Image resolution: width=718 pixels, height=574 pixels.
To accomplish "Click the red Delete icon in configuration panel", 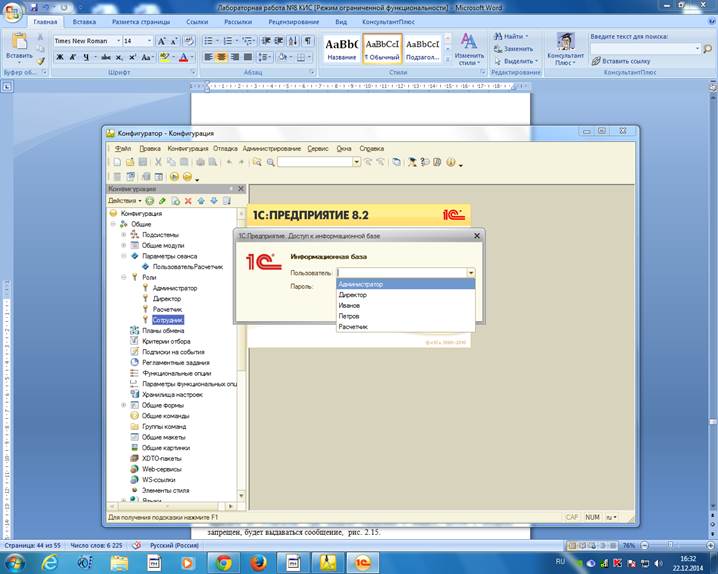I will [188, 200].
